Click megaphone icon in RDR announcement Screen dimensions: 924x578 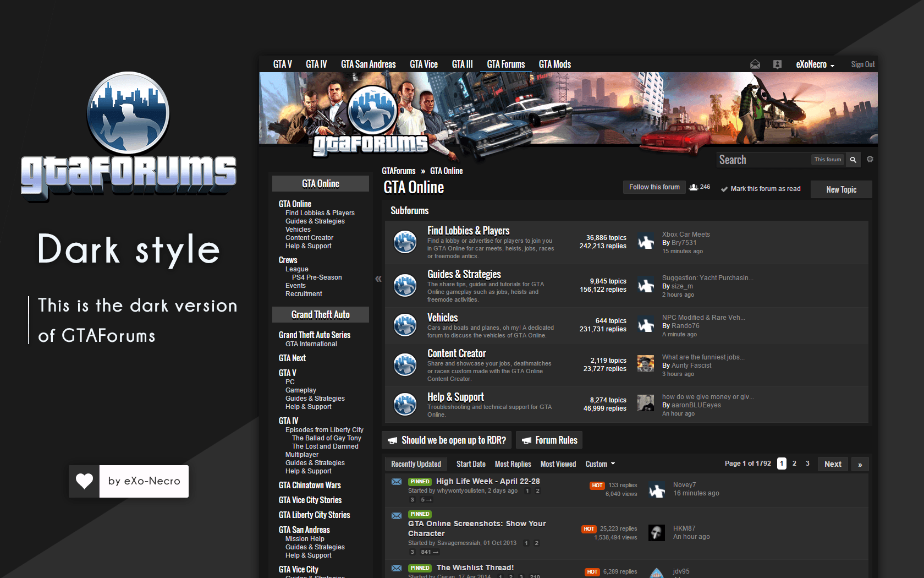coord(393,440)
